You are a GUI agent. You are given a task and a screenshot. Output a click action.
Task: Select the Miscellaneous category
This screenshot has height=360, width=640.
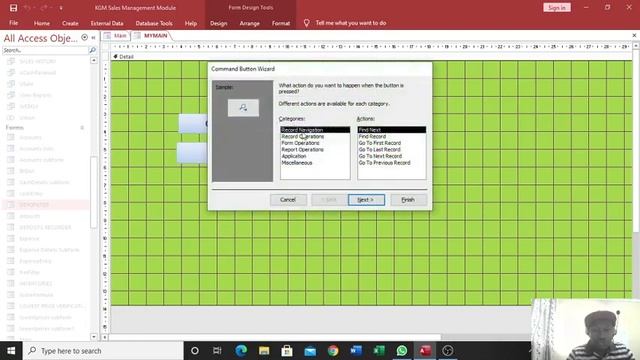(315, 162)
